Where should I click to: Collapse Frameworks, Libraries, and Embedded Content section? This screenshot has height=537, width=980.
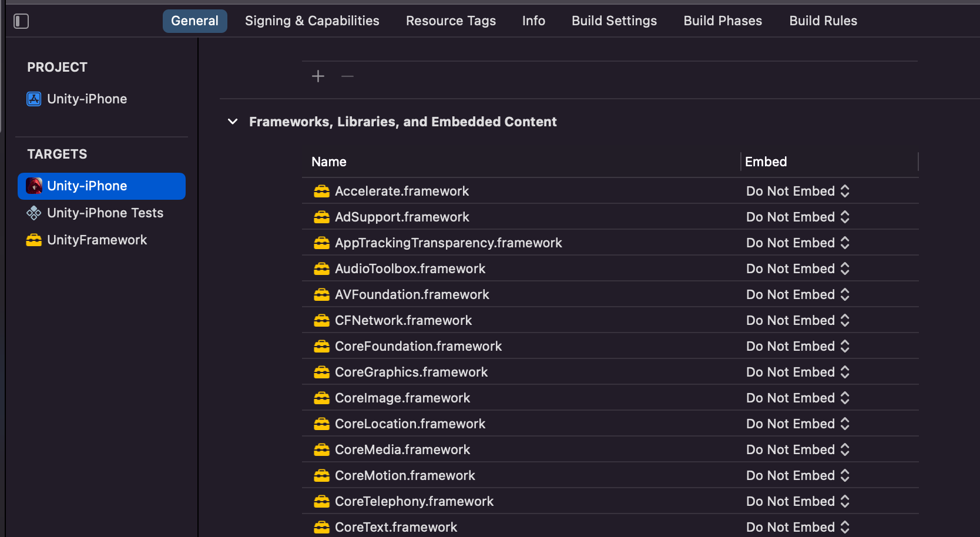(233, 122)
